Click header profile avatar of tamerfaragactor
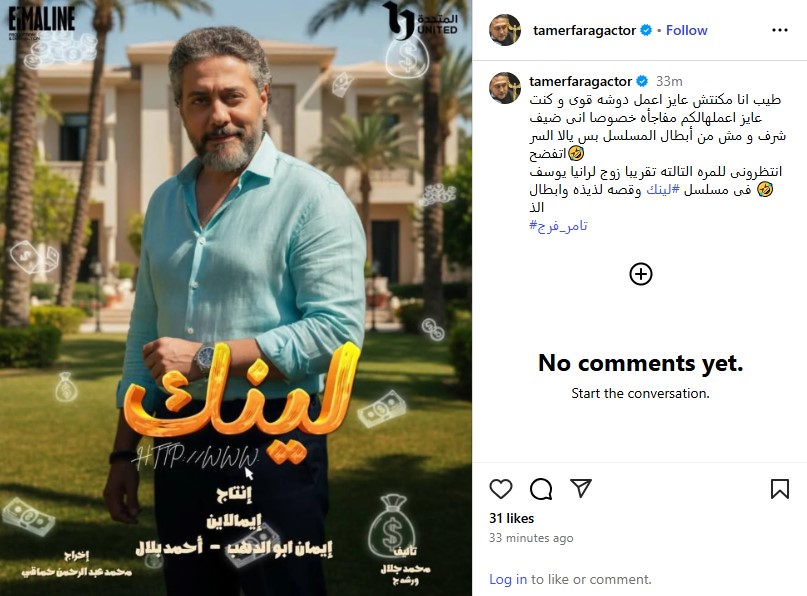This screenshot has height=596, width=807. 505,30
